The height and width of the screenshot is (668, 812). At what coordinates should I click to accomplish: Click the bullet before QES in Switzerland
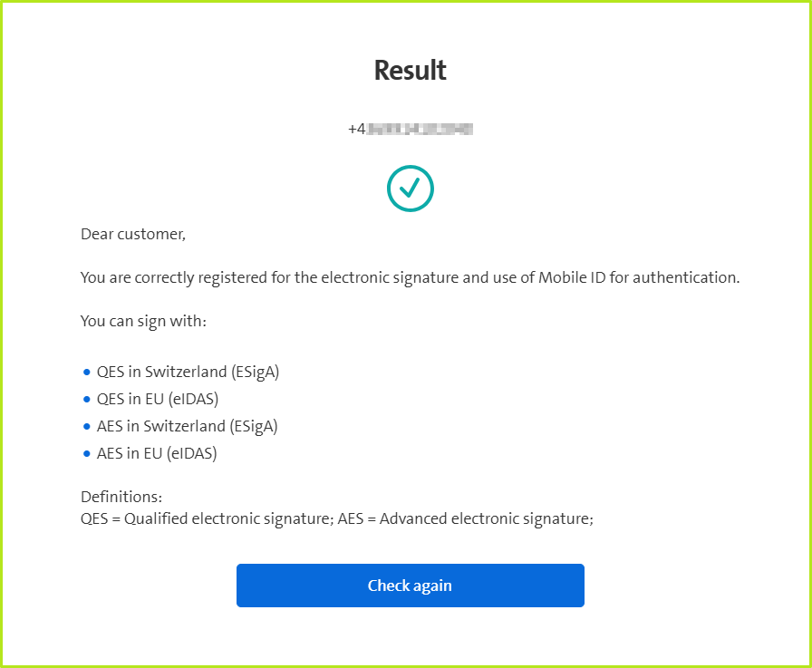point(87,372)
